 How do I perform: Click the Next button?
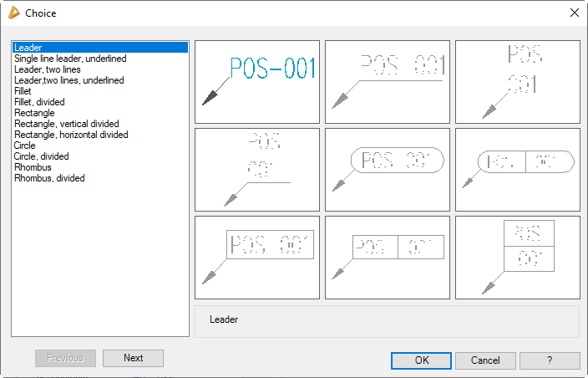[x=133, y=358]
